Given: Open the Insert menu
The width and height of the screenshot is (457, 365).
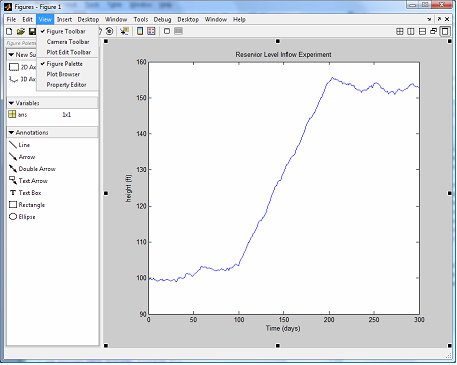Looking at the screenshot, I should point(64,19).
